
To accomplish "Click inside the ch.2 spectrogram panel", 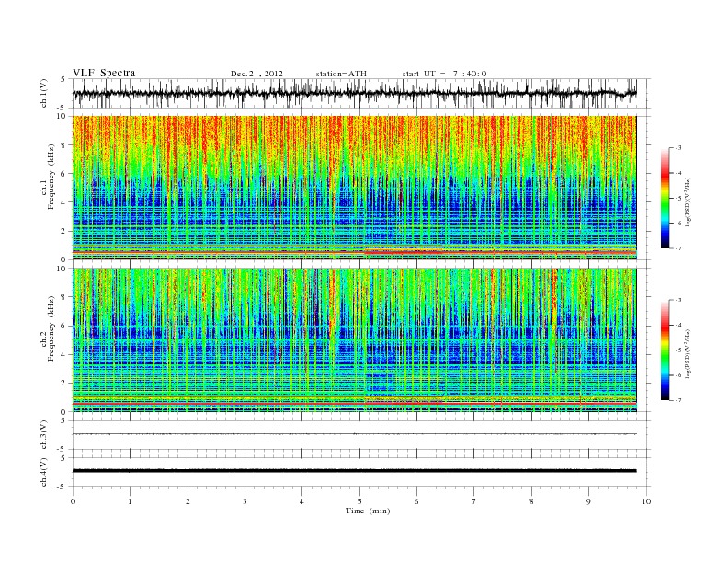I will coord(354,339).
